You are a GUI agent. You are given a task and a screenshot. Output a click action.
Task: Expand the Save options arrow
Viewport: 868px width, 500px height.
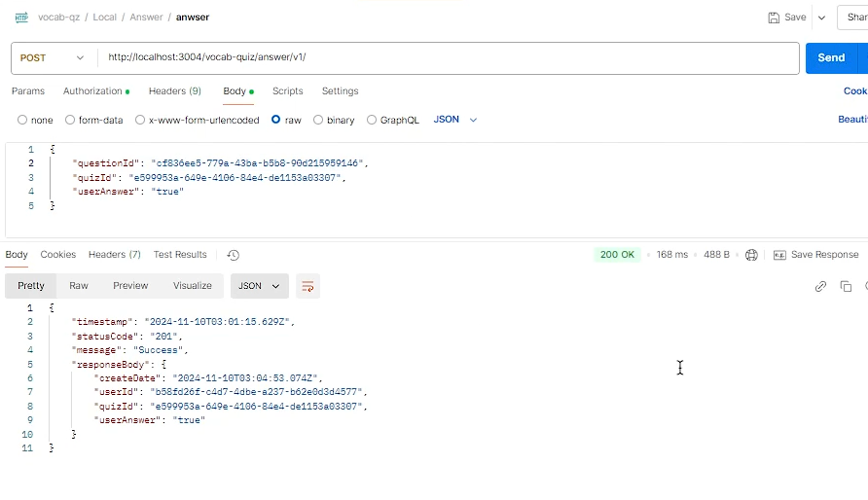point(821,18)
